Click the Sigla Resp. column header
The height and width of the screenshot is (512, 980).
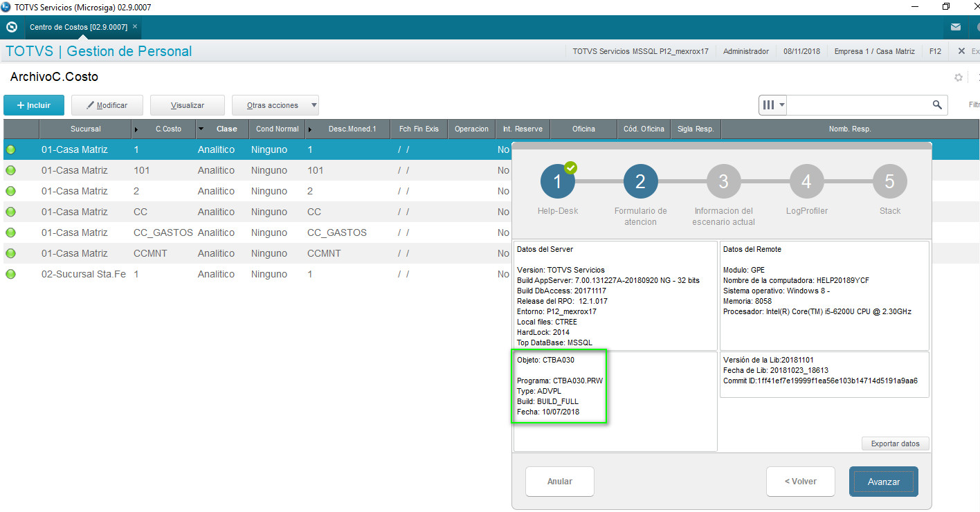(x=696, y=129)
